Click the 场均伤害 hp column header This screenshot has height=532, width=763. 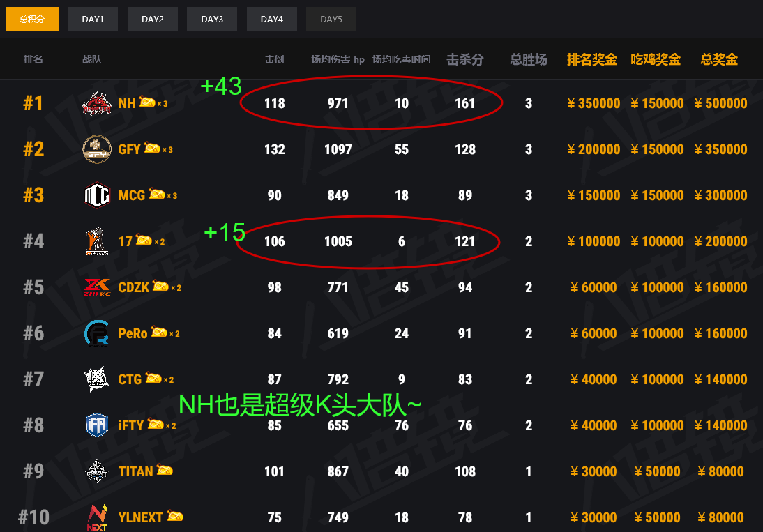(x=338, y=59)
